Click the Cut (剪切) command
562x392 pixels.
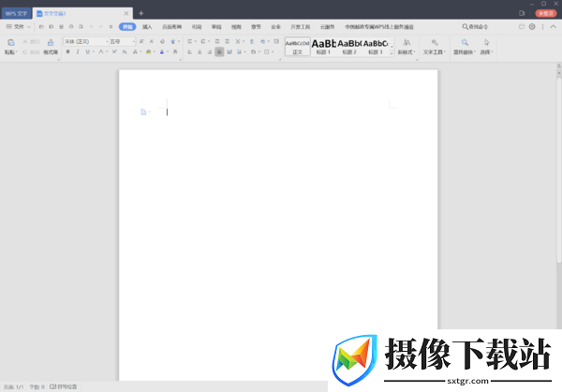click(x=31, y=42)
